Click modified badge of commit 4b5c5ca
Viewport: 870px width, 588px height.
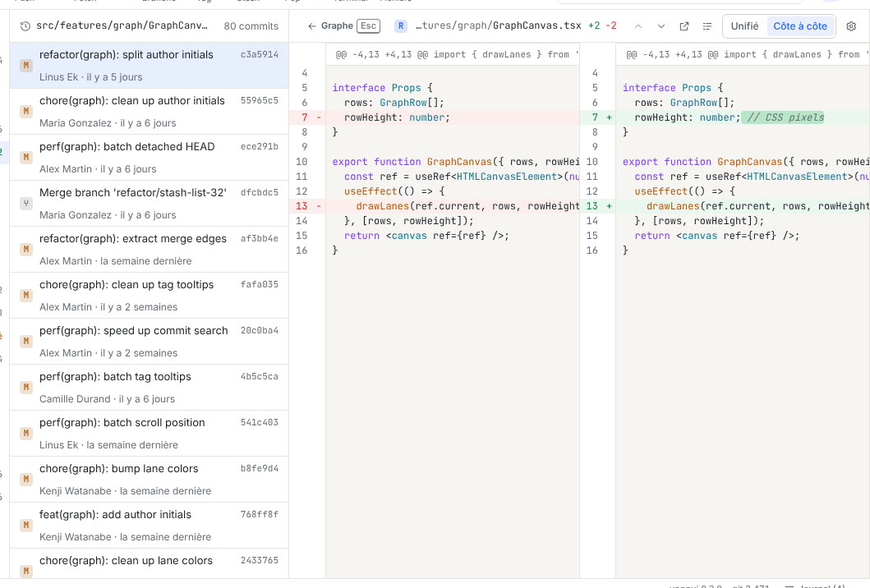25,388
